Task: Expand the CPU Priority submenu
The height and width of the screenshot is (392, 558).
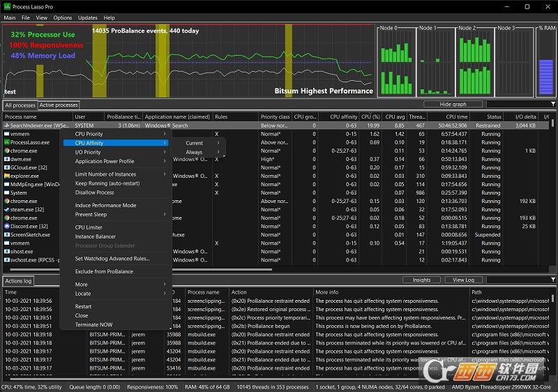Action: point(116,134)
